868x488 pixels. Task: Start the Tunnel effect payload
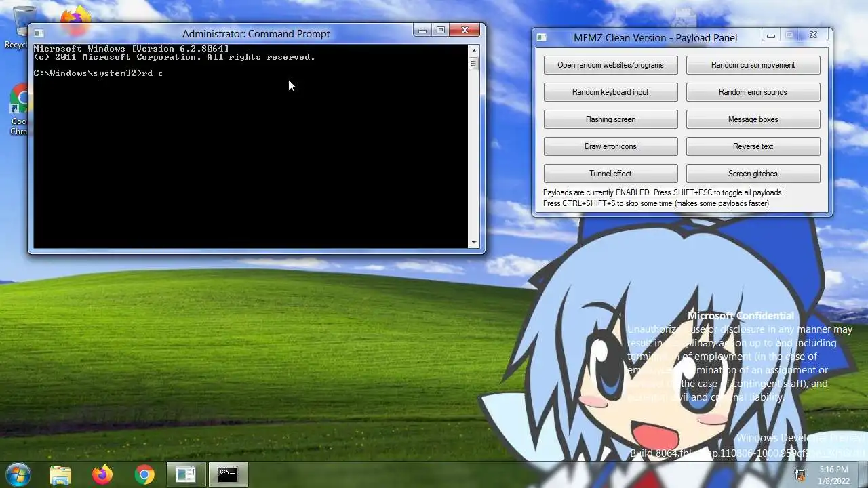click(x=610, y=174)
